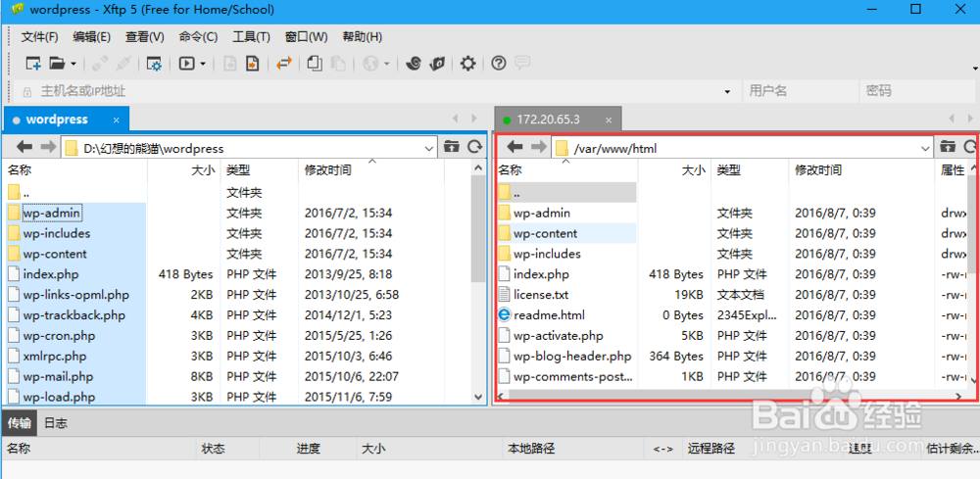Open the 窗口(W) menu

pyautogui.click(x=306, y=37)
